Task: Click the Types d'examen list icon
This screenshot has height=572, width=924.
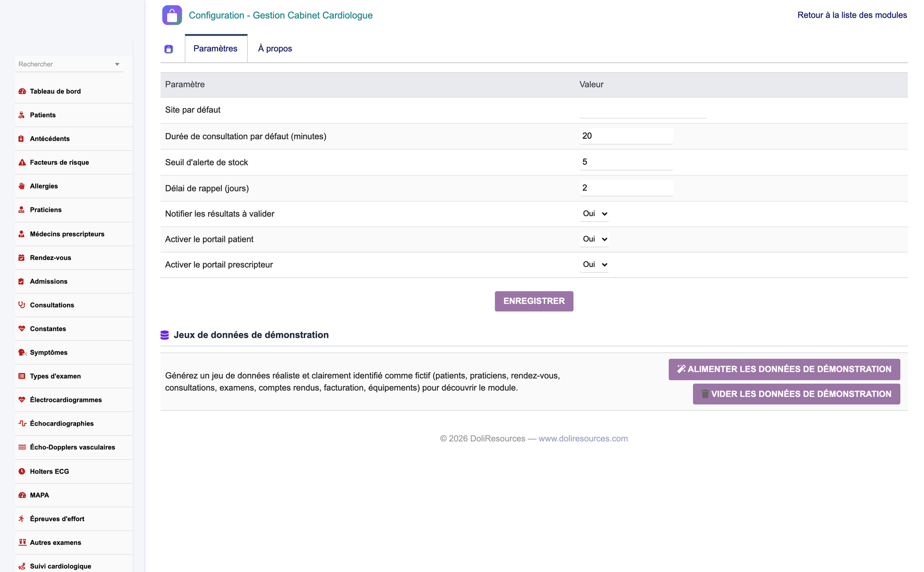Action: coord(22,376)
